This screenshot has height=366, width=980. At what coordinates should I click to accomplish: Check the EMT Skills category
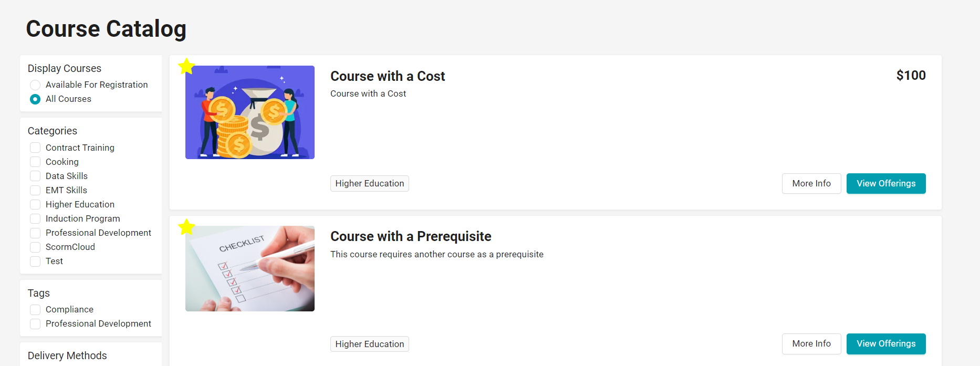[35, 190]
